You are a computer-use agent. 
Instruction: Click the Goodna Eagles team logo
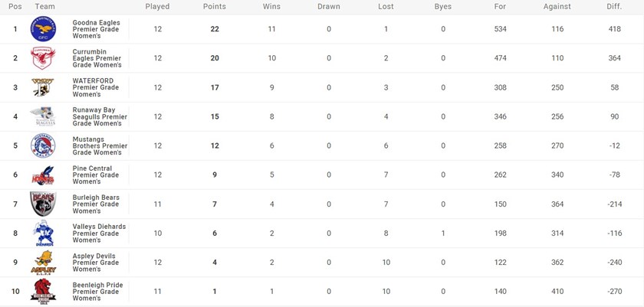43,30
